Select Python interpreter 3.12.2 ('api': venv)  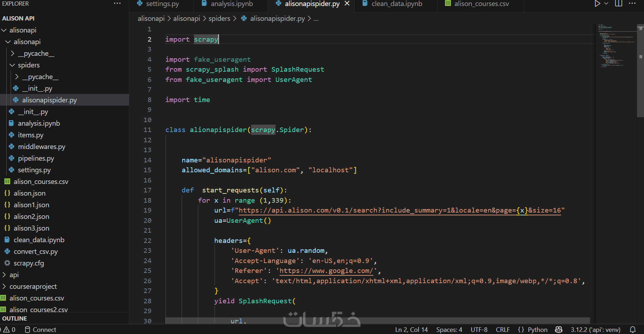pos(595,329)
